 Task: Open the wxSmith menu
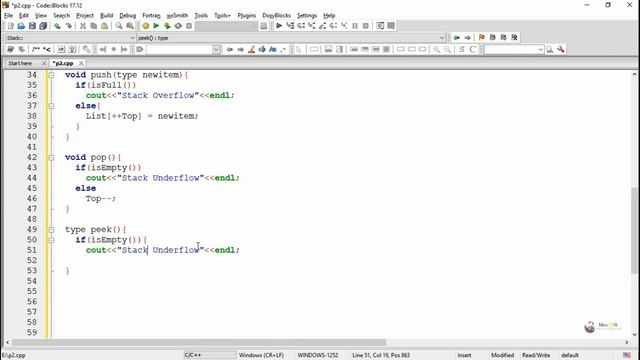point(178,16)
